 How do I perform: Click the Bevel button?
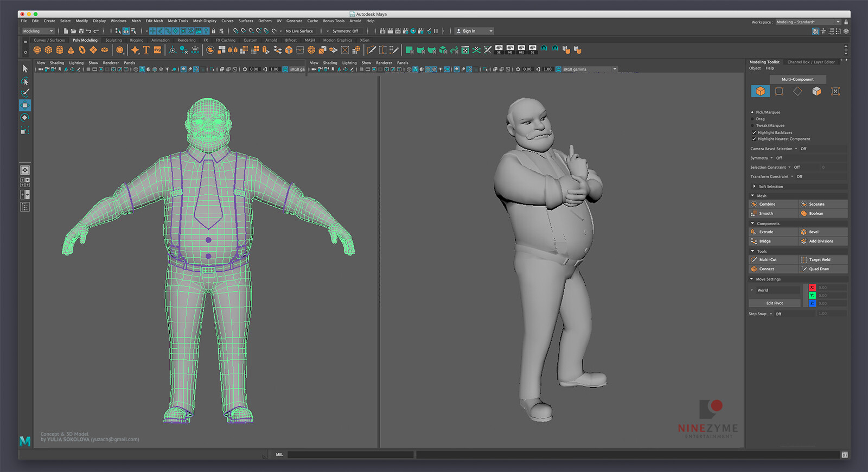coord(823,232)
